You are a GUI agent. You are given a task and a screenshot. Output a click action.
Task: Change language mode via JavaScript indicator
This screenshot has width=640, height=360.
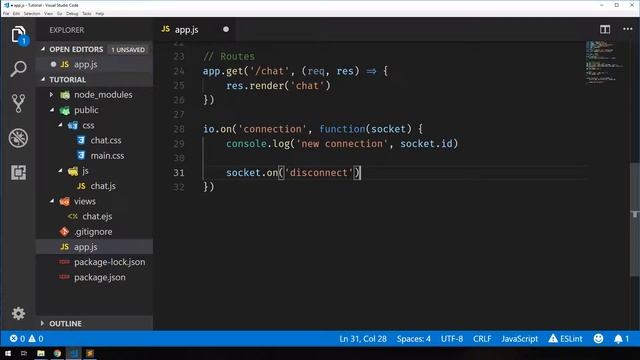pyautogui.click(x=520, y=338)
